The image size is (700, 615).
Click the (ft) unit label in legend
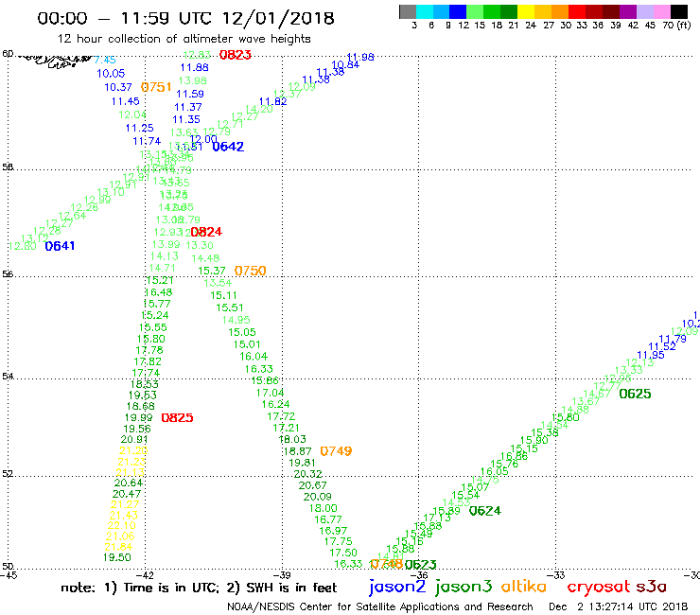coord(683,26)
